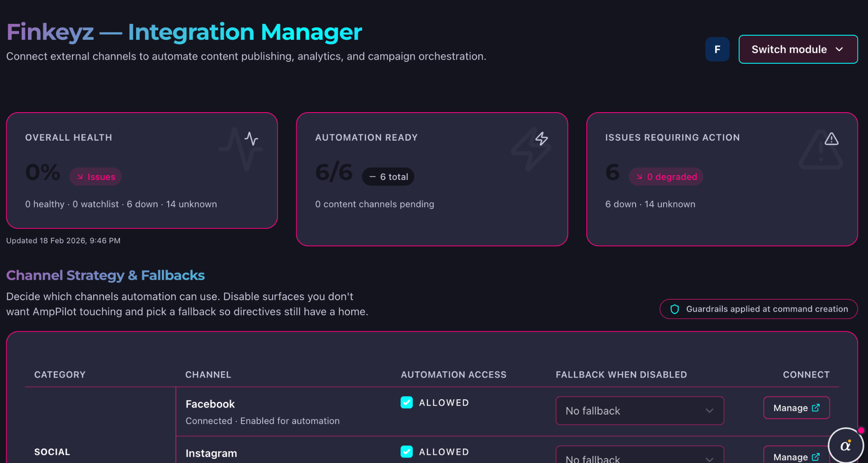Open the floating alpha assistant bubble
868x463 pixels.
point(846,444)
